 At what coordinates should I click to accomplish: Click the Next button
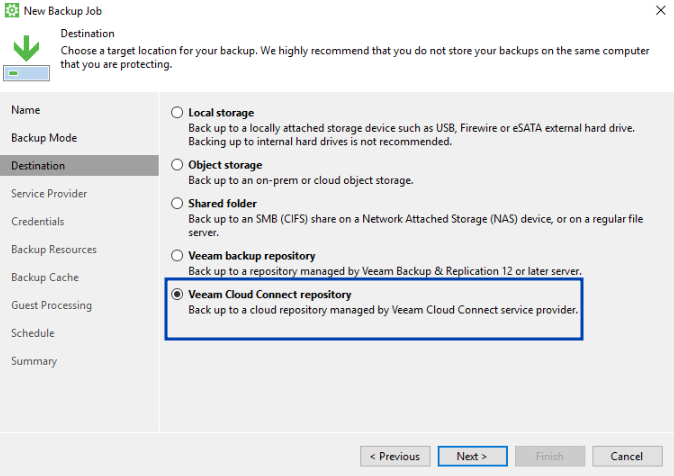coord(472,456)
